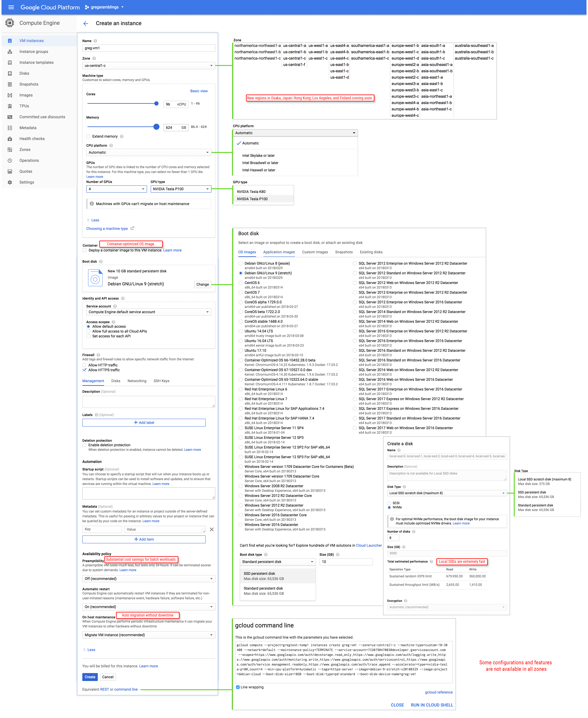This screenshot has height=718, width=588.
Task: Open the Basic view link
Action: point(199,91)
